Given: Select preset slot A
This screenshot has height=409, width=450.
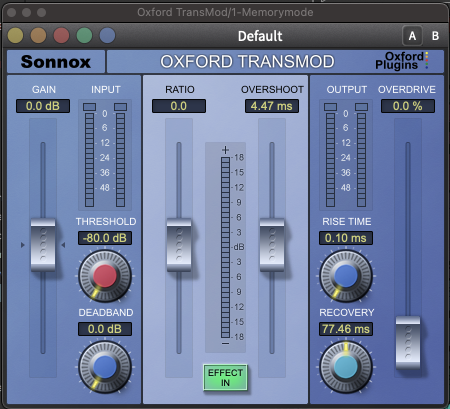Looking at the screenshot, I should 412,36.
